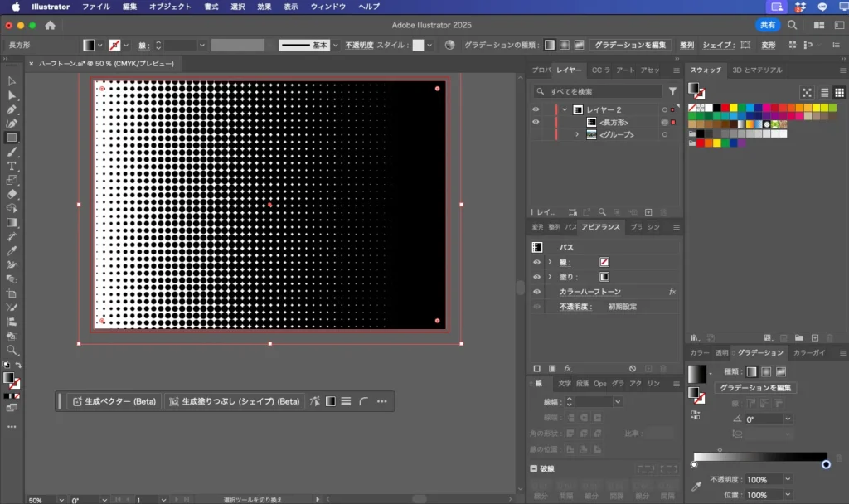Select the Eyedropper tool in left toolbar
The width and height of the screenshot is (849, 504).
pos(12,250)
